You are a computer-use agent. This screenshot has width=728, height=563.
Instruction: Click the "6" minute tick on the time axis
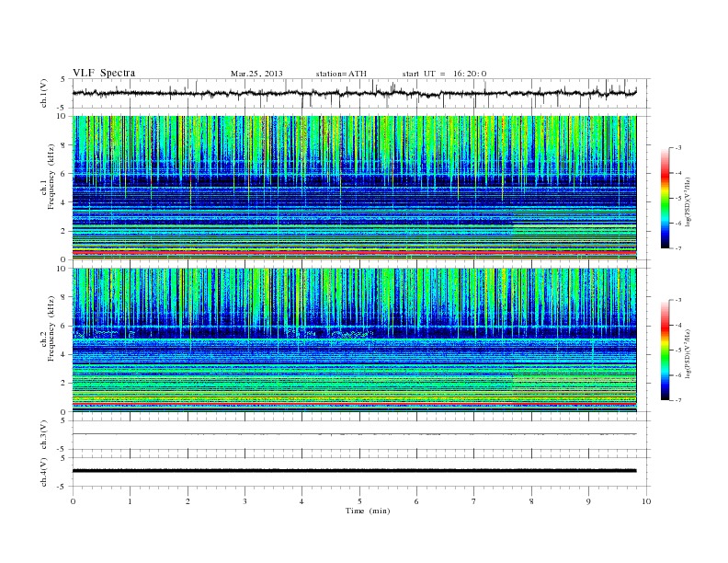pyautogui.click(x=416, y=501)
